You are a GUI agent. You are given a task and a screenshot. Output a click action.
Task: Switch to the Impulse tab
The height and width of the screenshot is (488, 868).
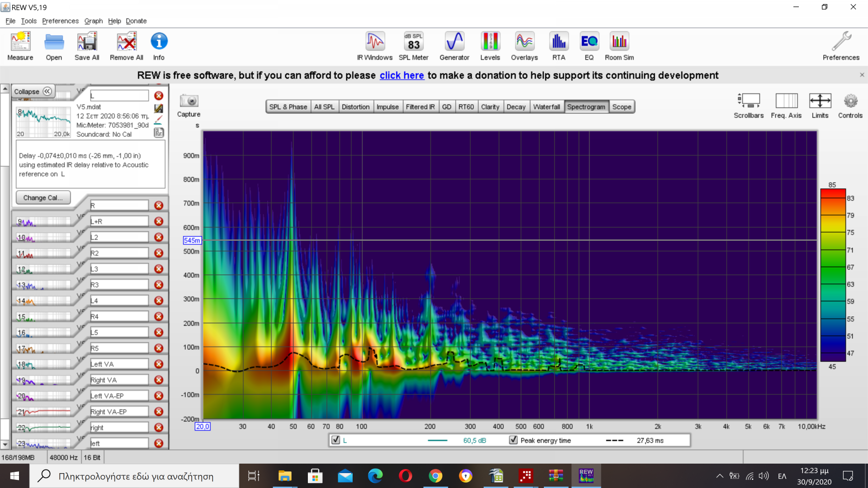[387, 107]
